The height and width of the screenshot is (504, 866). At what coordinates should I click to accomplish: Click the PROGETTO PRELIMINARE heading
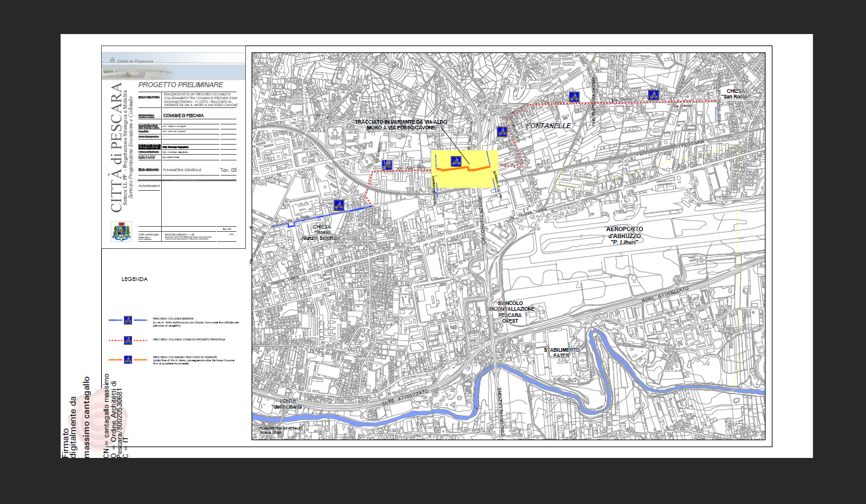(181, 85)
